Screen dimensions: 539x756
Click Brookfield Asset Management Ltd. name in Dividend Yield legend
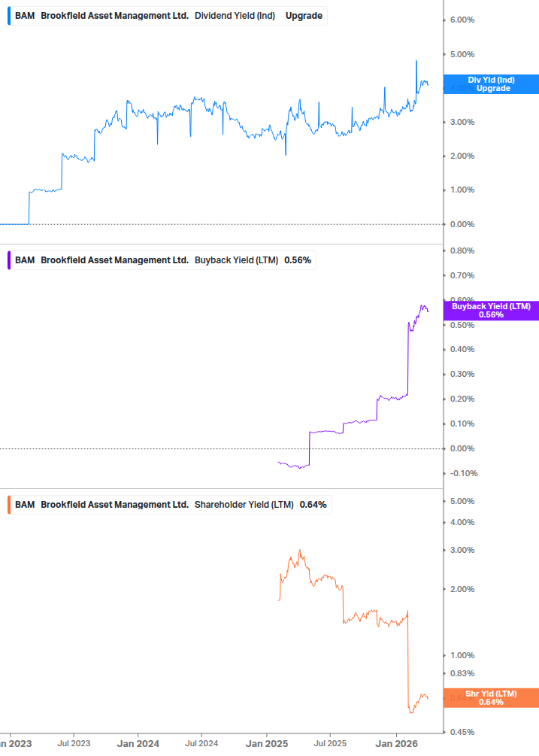click(114, 16)
